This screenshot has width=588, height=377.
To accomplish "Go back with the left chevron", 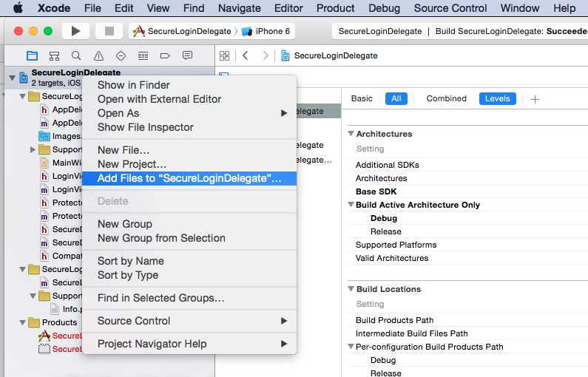I will [x=246, y=55].
